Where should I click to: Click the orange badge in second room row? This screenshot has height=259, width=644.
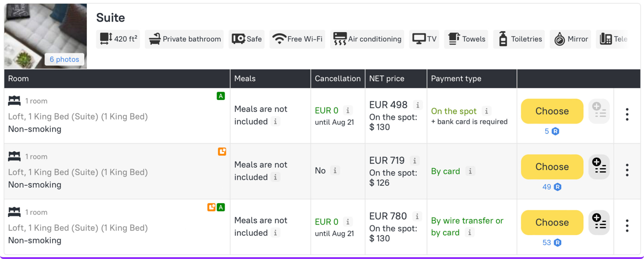[222, 151]
